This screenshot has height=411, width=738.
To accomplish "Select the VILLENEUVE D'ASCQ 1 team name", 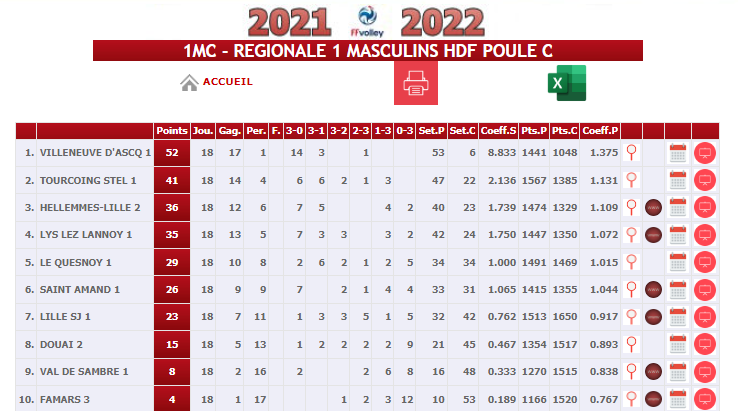I will (x=96, y=153).
